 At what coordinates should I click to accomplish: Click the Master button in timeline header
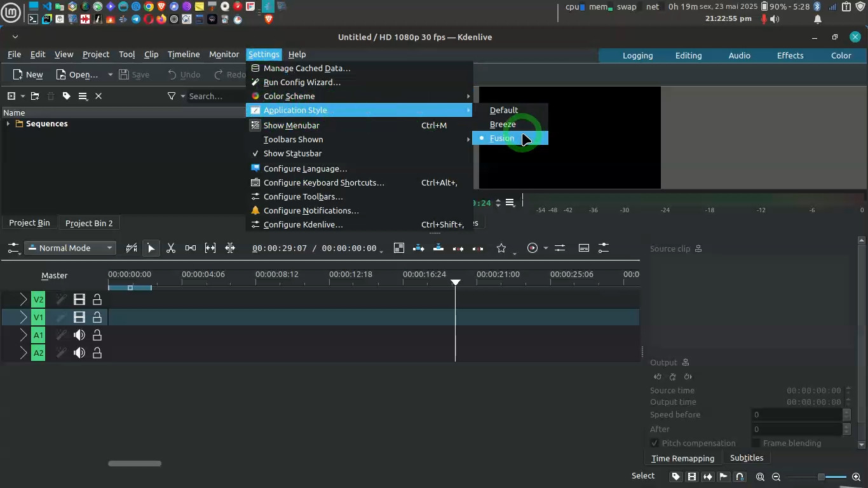[x=54, y=275]
